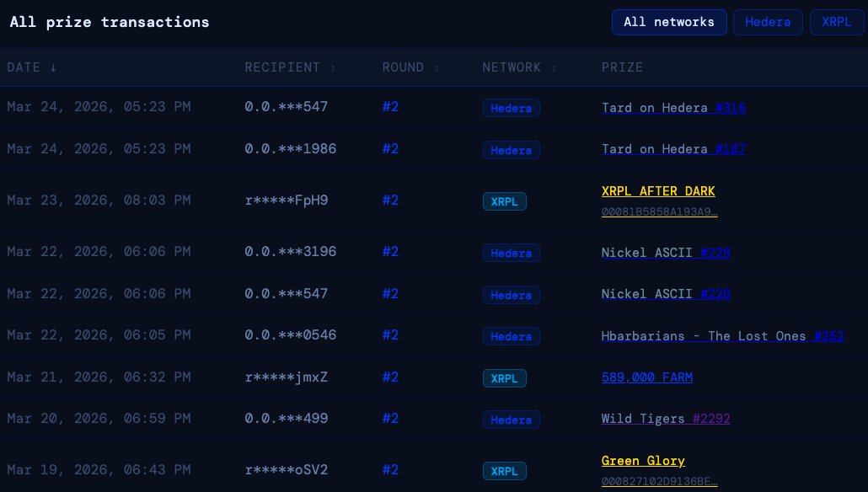Click date Mar 21, 2026, 06:32 PM
The image size is (868, 492).
(x=99, y=377)
